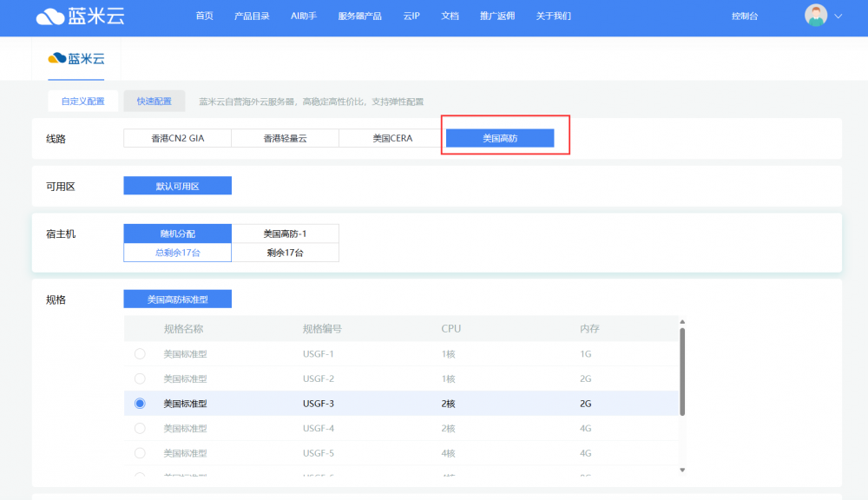Select the USGF-1 radio button

[x=140, y=354]
